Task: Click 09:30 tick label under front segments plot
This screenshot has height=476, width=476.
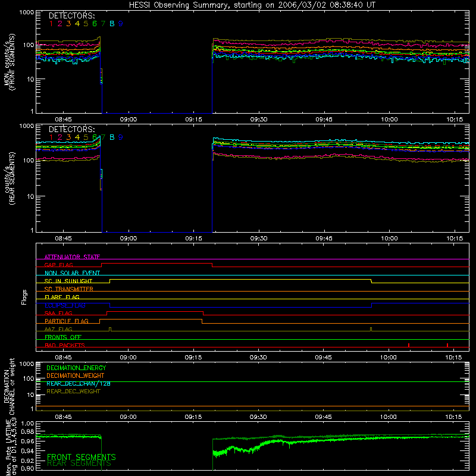Action: click(x=259, y=120)
